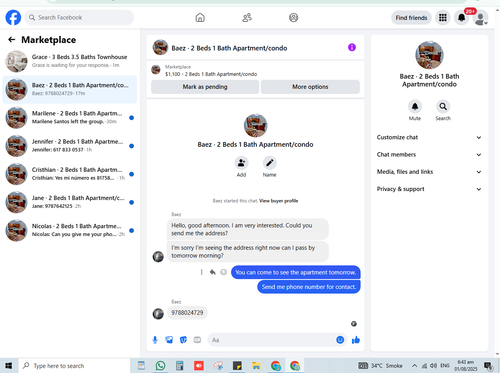Click the Facebook logo
Image resolution: width=500 pixels, height=373 pixels.
[x=13, y=17]
